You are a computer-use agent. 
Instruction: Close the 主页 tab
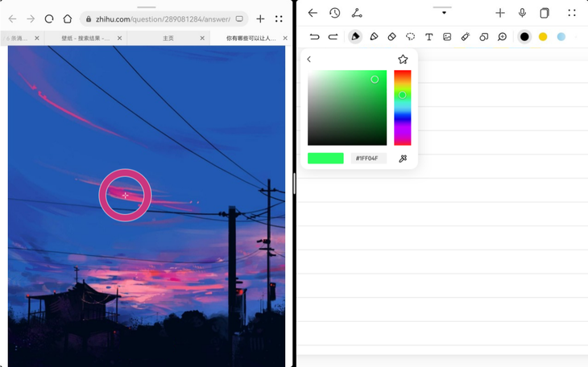[x=202, y=39]
